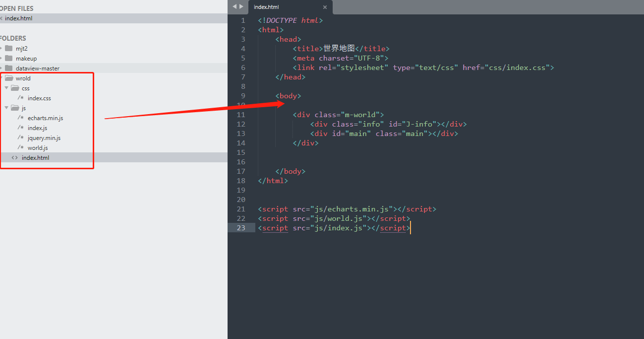Click the closing </body> tag
Viewport: 644px width, 339px height.
pos(291,171)
